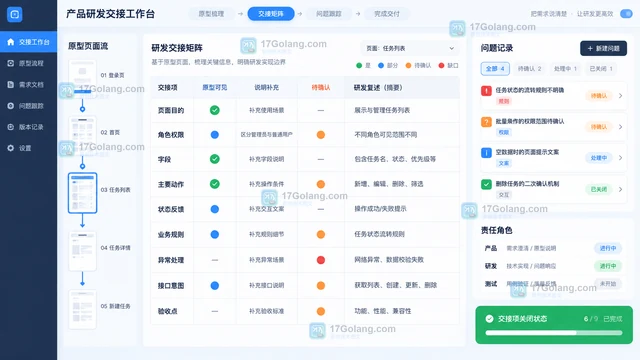Click the red dot in the 异常处理 row

point(321,260)
